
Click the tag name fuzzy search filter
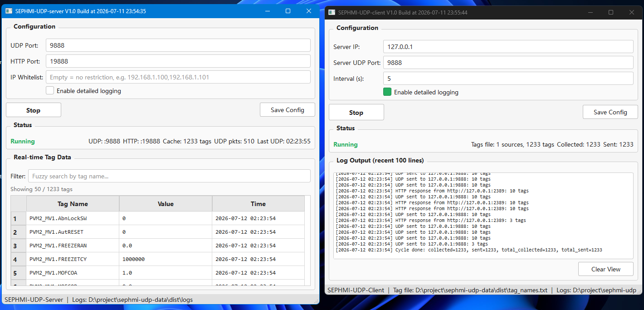pyautogui.click(x=169, y=176)
